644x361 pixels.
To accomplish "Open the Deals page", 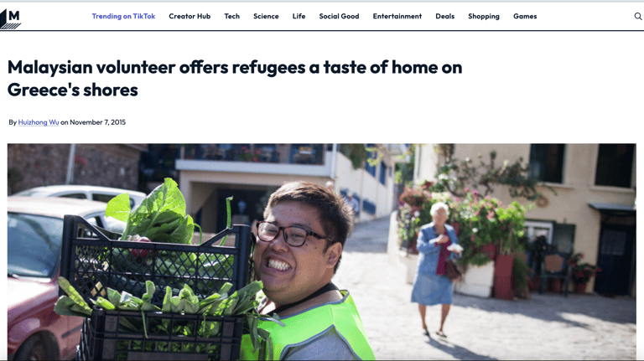I will pyautogui.click(x=444, y=17).
